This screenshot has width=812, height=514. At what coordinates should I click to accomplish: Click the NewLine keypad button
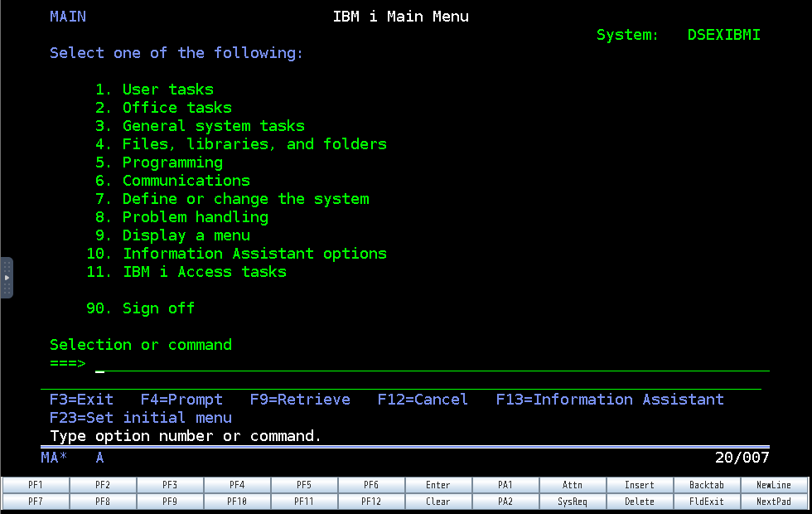(x=774, y=485)
